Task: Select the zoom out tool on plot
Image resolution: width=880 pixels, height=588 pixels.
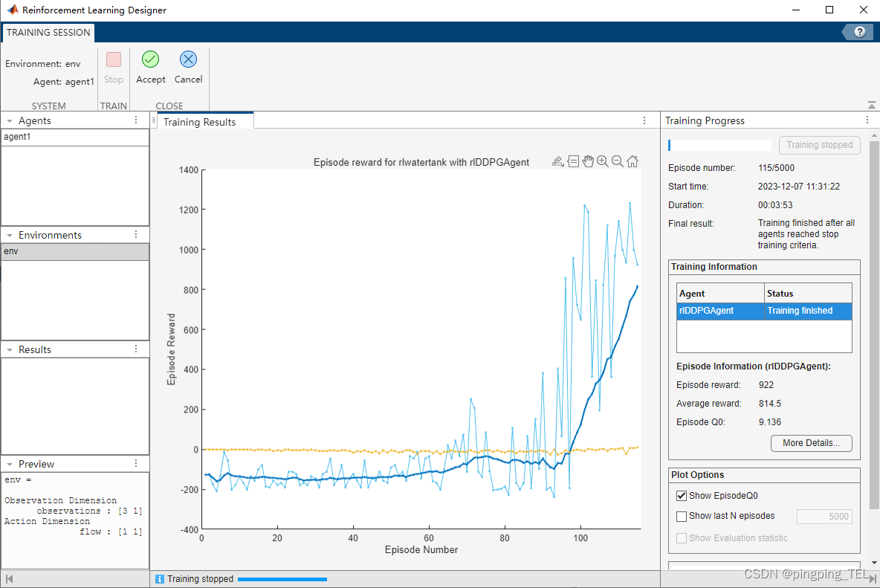Action: 618,161
